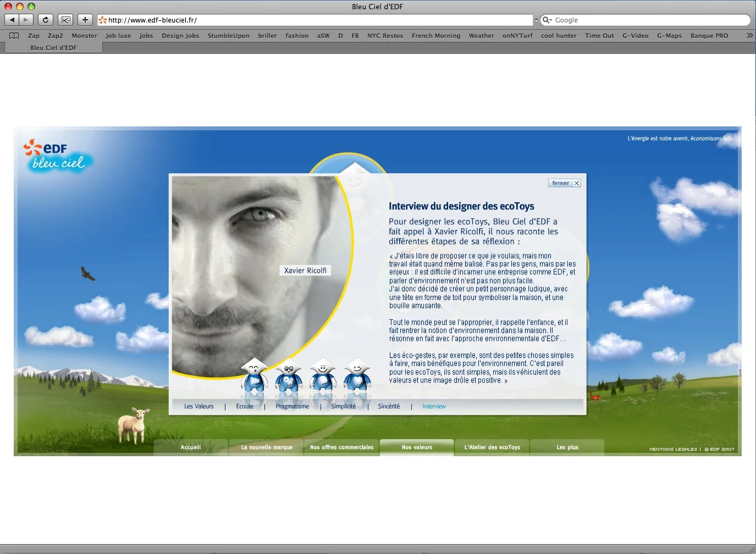Open the Design Jobs bookmark
This screenshot has height=554, width=756.
pyautogui.click(x=180, y=35)
